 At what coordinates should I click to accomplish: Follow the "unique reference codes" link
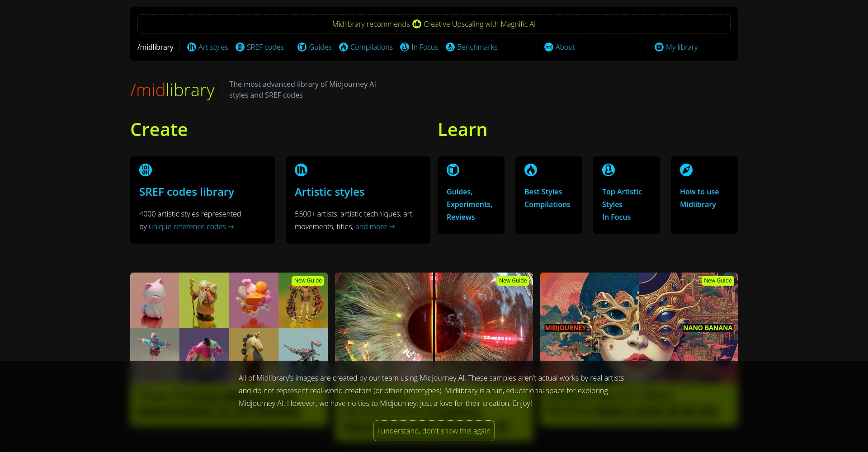point(191,226)
